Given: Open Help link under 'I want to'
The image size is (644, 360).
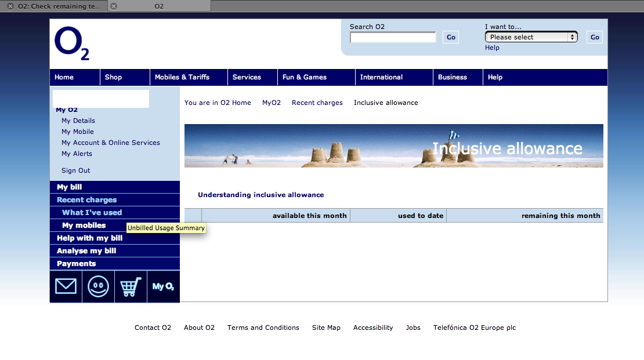Looking at the screenshot, I should [492, 48].
